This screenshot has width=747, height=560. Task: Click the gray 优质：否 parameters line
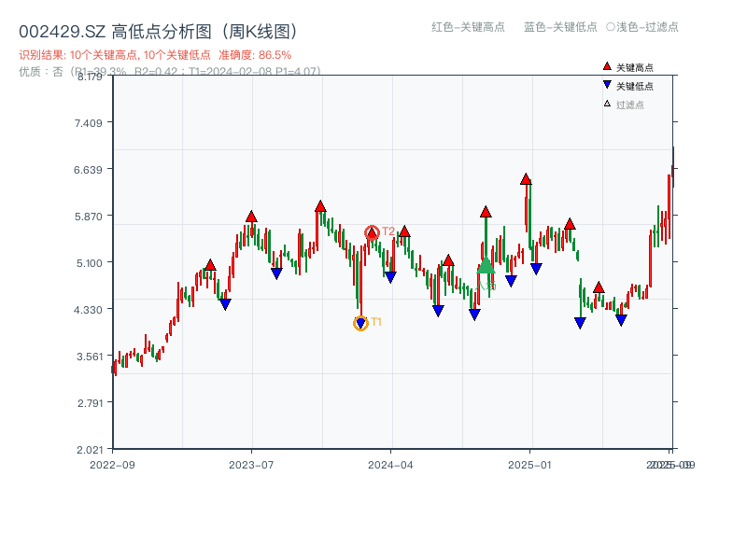pyautogui.click(x=170, y=72)
